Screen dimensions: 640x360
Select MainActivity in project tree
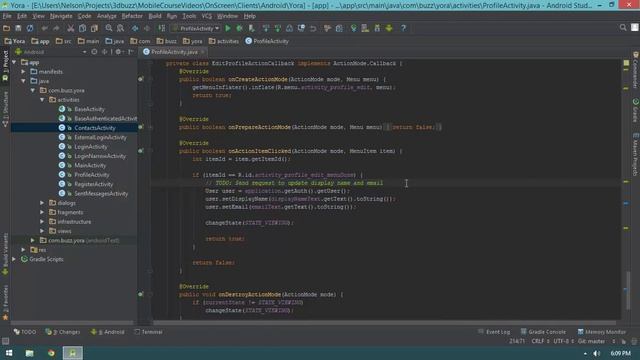coord(90,165)
